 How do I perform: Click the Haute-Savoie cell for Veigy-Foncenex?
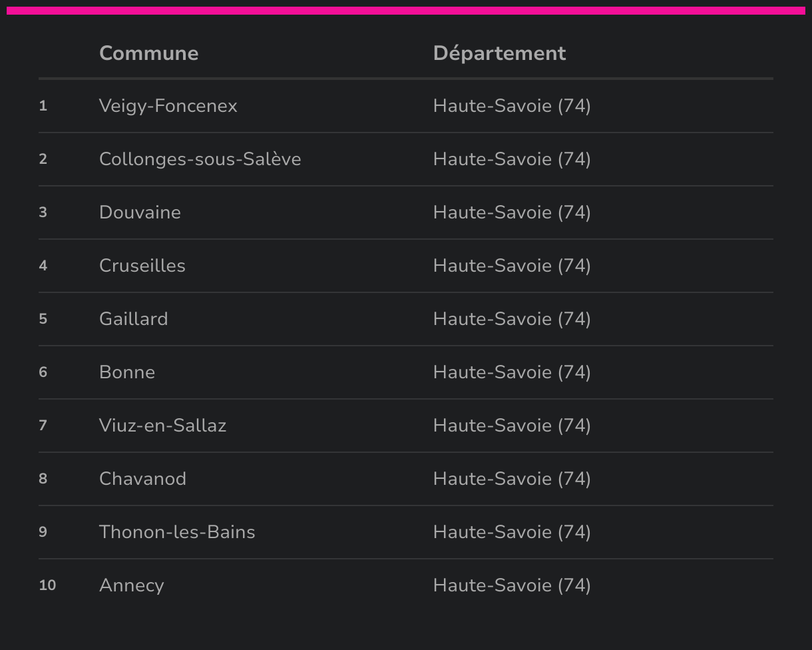pos(512,106)
